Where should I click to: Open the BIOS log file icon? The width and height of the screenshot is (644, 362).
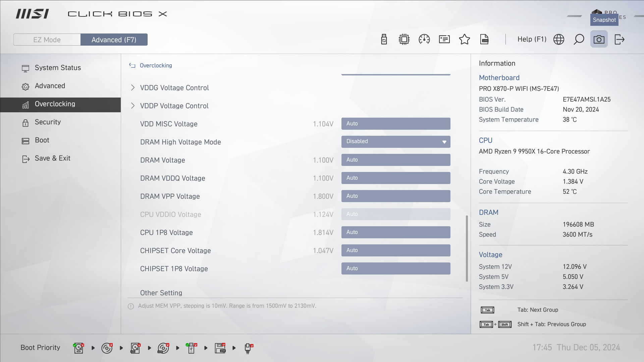pos(485,39)
